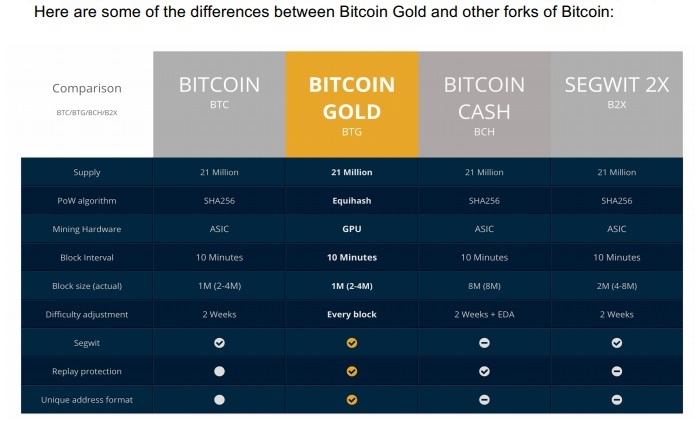Image resolution: width=700 pixels, height=424 pixels.
Task: Click the '2 Weeks + EDA' cell
Action: [484, 315]
